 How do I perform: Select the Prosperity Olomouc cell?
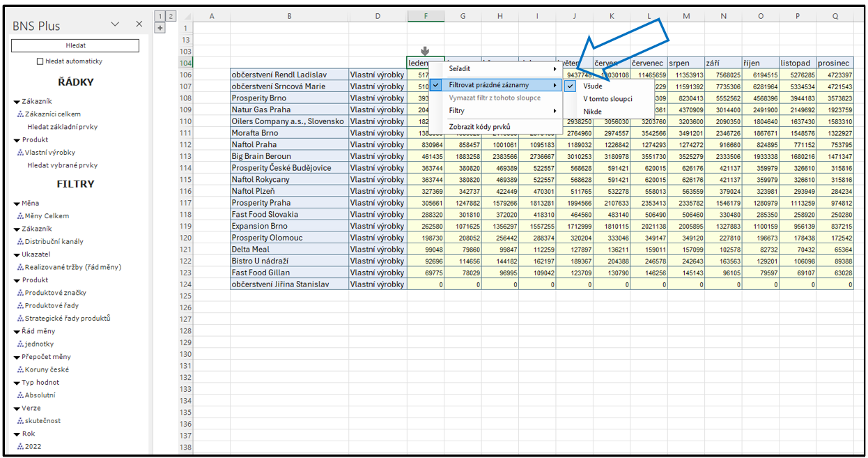tap(289, 238)
